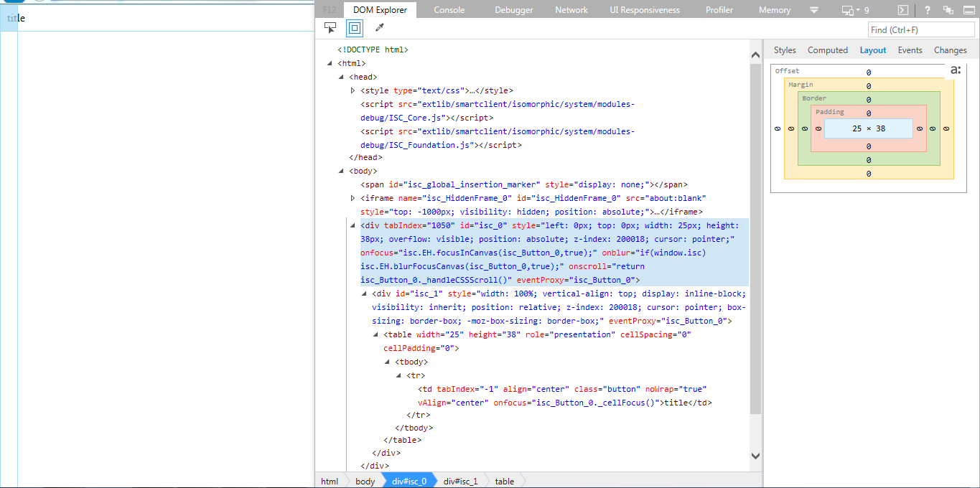The height and width of the screenshot is (488, 980).
Task: Click the DOM tree scroll up arrow
Action: point(755,55)
